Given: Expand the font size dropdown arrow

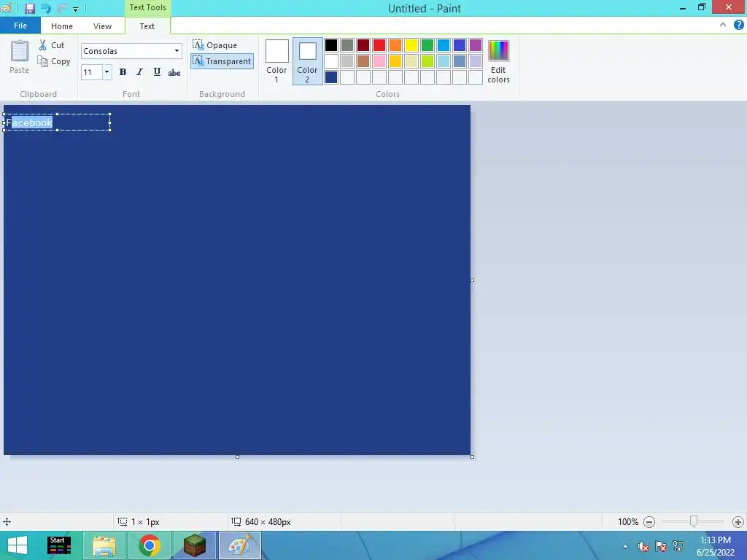Looking at the screenshot, I should 107,72.
